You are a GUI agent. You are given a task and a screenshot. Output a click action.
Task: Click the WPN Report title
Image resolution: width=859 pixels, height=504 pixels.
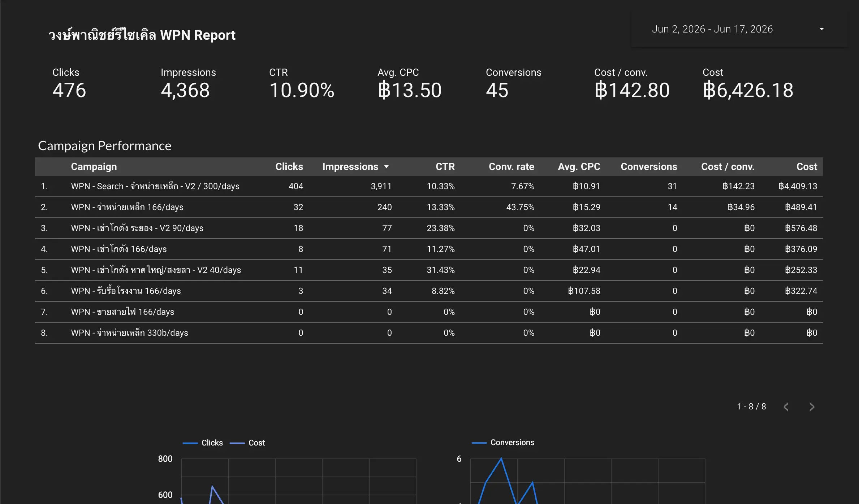pos(142,35)
